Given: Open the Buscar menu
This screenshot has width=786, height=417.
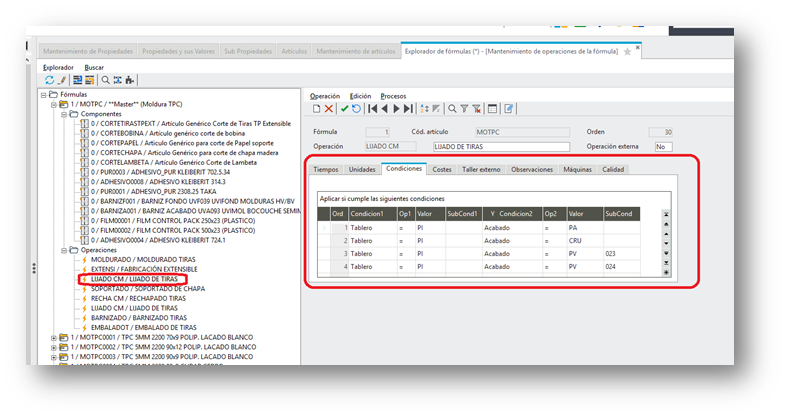Looking at the screenshot, I should tap(94, 67).
